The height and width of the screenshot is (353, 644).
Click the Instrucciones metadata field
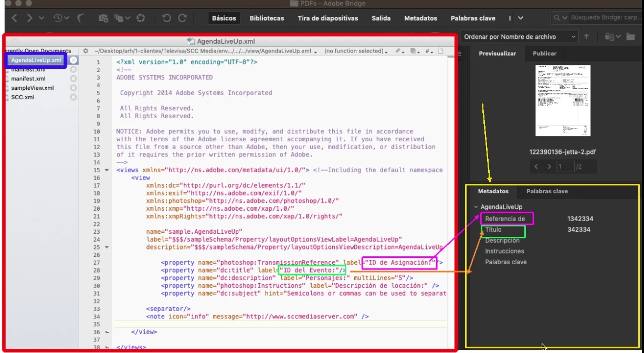(504, 251)
